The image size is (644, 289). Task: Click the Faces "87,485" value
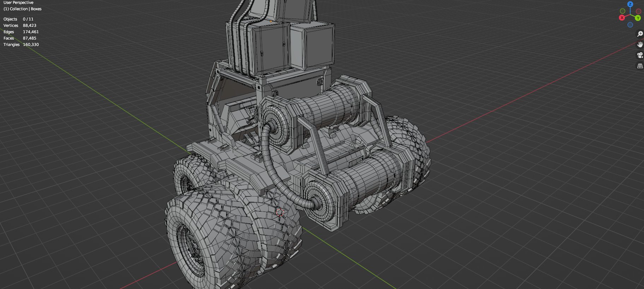click(x=30, y=38)
